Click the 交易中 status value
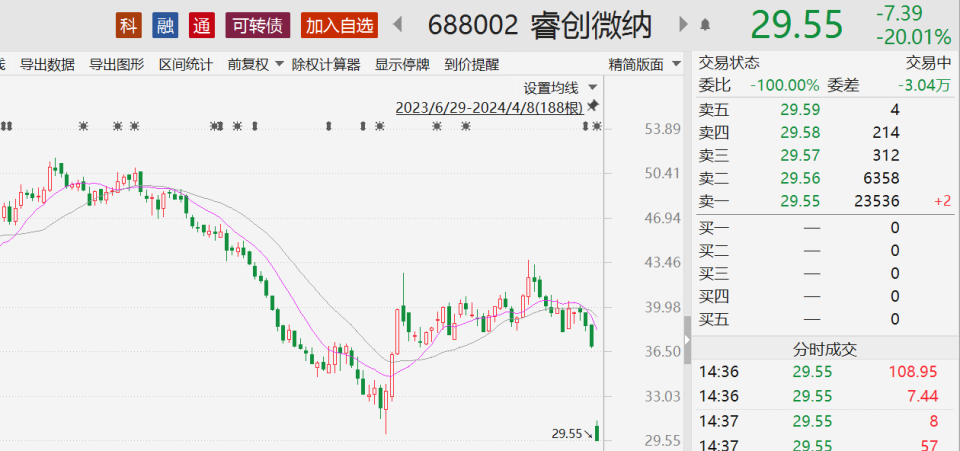Viewport: 960px width, 451px height. (928, 63)
